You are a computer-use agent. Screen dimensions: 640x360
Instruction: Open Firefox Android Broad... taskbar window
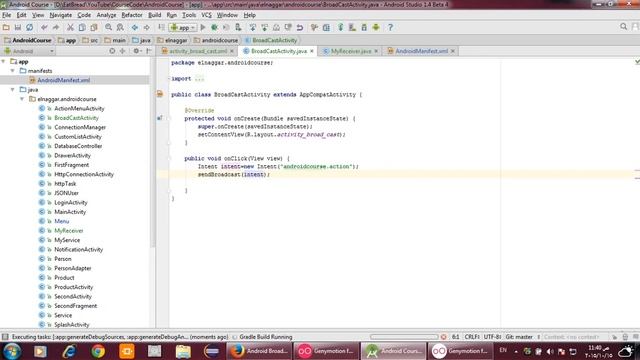260,351
